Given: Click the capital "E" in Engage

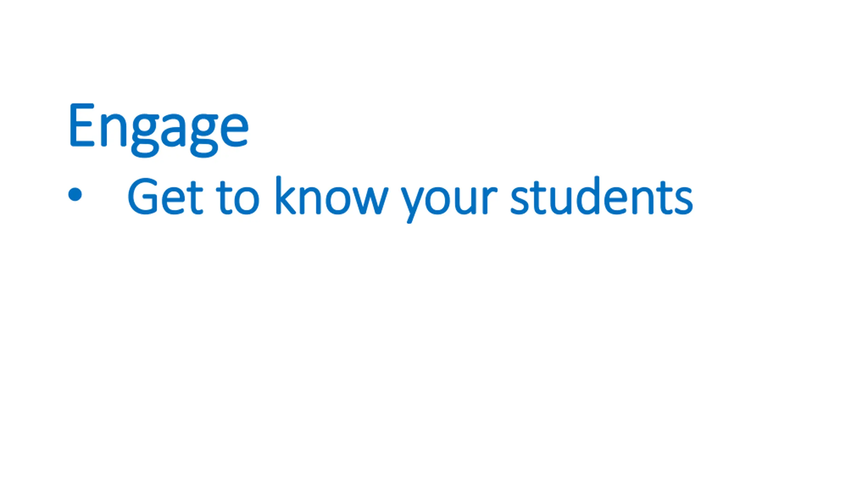Looking at the screenshot, I should click(82, 125).
